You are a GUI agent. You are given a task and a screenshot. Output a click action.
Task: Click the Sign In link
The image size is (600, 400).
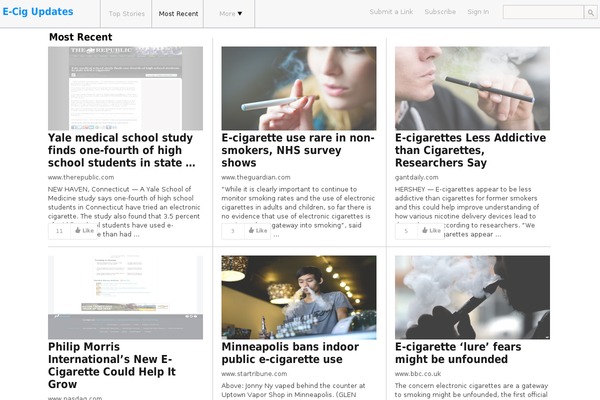coord(478,12)
